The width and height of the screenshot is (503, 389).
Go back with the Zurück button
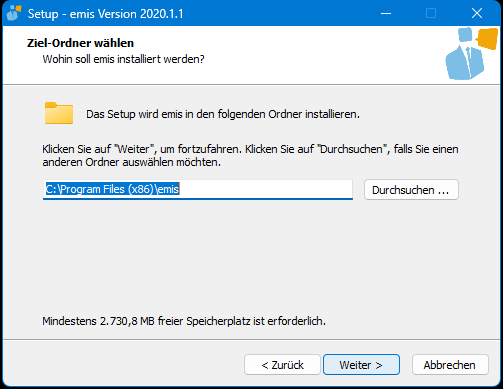(282, 365)
